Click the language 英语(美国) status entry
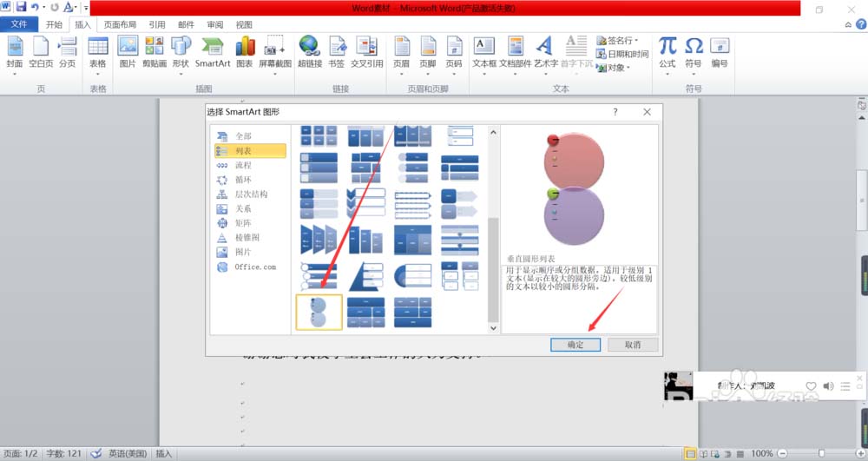This screenshot has width=868, height=461. pyautogui.click(x=128, y=453)
